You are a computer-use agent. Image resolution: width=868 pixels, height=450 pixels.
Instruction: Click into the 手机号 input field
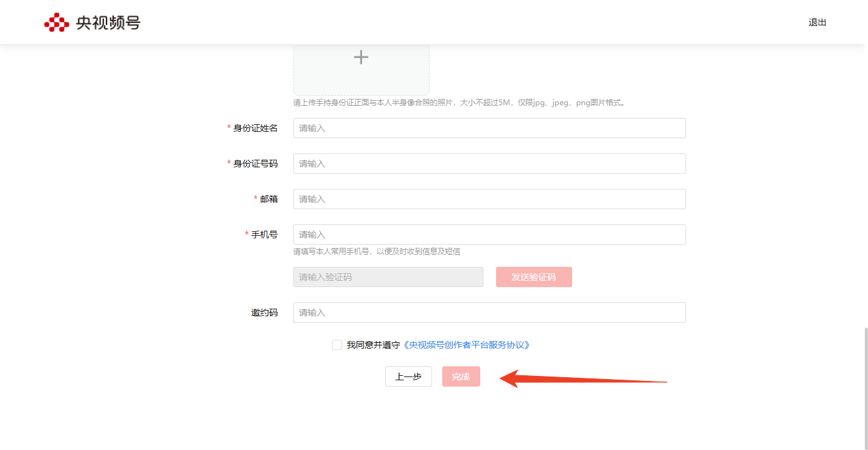489,235
